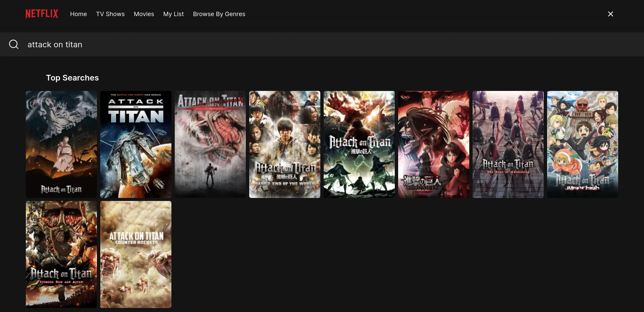Image resolution: width=644 pixels, height=312 pixels.
Task: Select the Attack on Titan poster with the red titan face
Action: [x=210, y=144]
